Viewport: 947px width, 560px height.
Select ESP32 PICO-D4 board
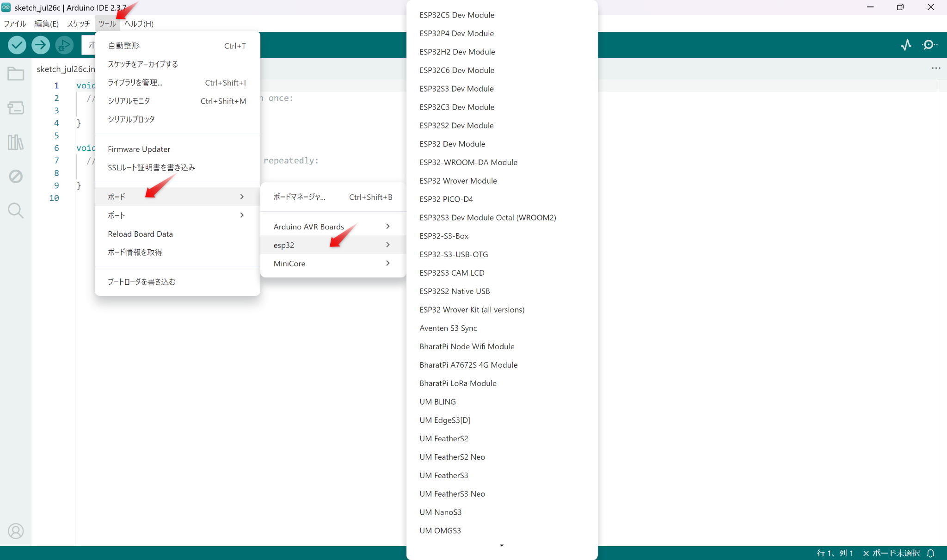pyautogui.click(x=502, y=199)
